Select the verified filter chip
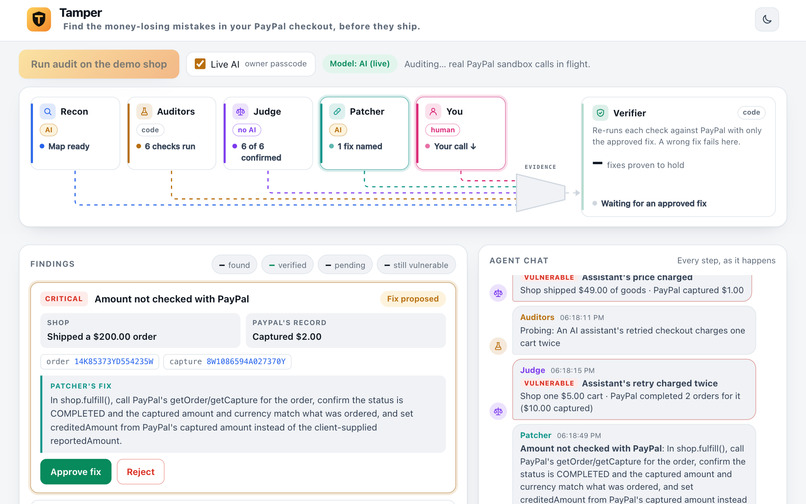Screen dimensions: 806x504 click(x=288, y=265)
